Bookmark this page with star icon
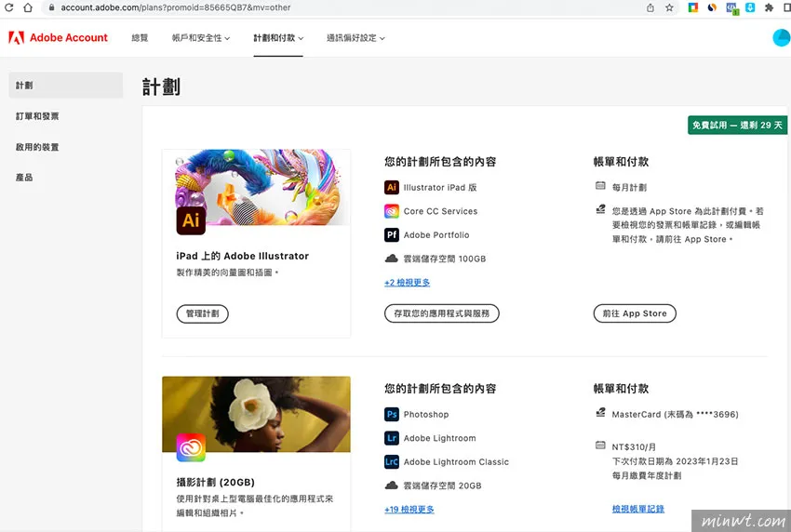This screenshot has width=791, height=532. pos(670,7)
